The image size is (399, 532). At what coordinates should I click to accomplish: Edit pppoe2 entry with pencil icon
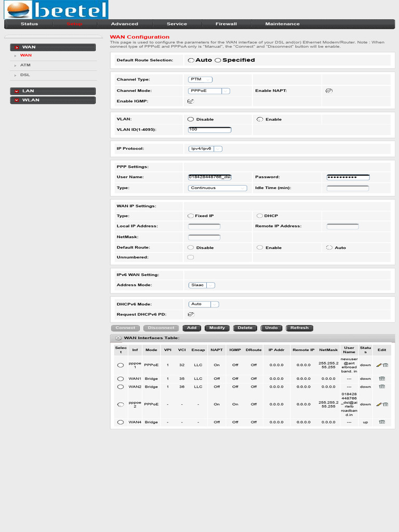coord(379,404)
